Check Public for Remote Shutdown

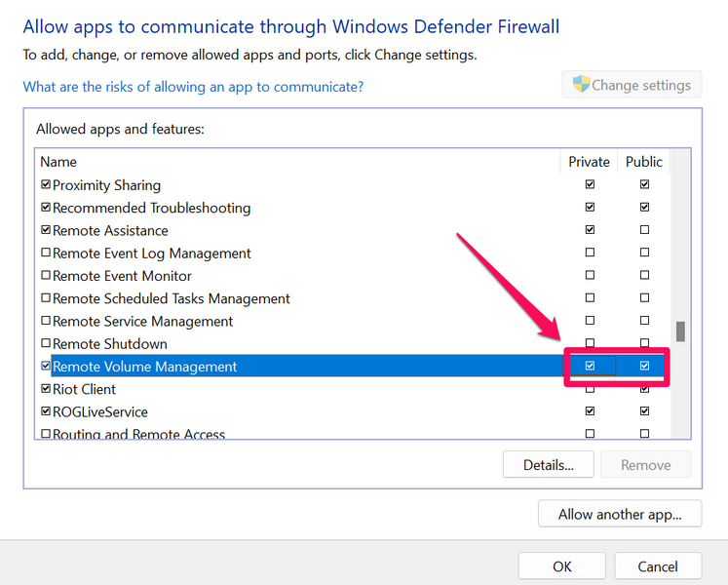coord(644,344)
